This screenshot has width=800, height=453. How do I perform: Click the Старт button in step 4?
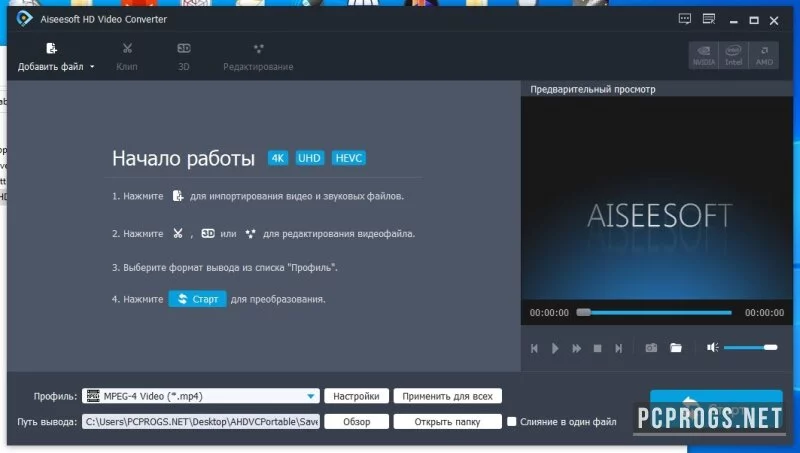tap(197, 299)
